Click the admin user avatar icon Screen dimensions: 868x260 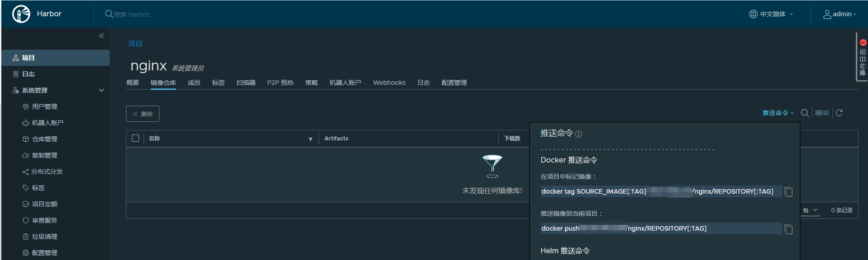(x=827, y=14)
